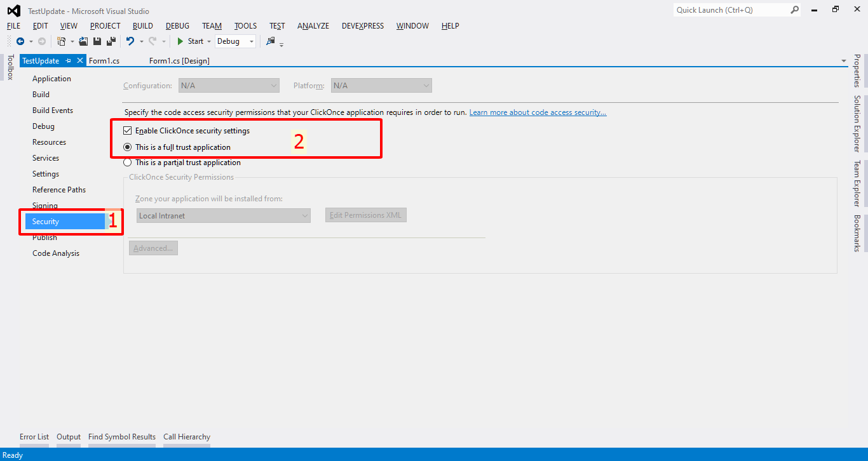The width and height of the screenshot is (868, 461).
Task: Open the Output panel tab
Action: pos(69,437)
